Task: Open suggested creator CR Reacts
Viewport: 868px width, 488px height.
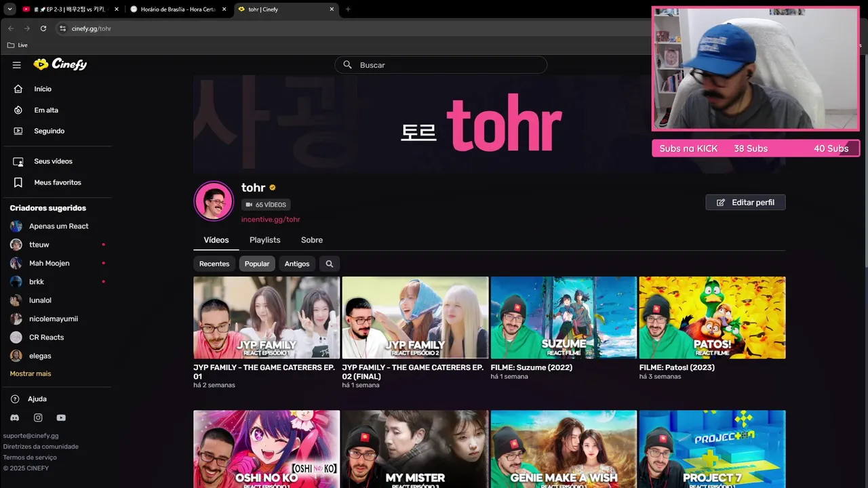Action: [x=46, y=337]
